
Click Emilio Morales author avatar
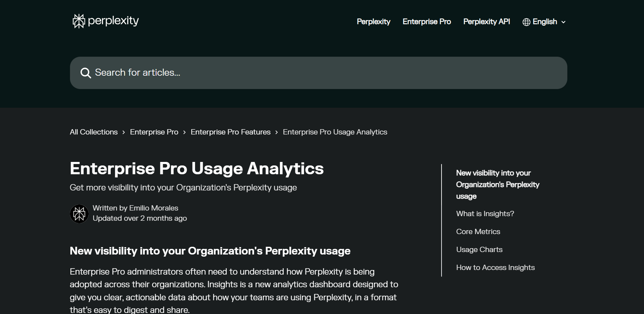pos(79,214)
